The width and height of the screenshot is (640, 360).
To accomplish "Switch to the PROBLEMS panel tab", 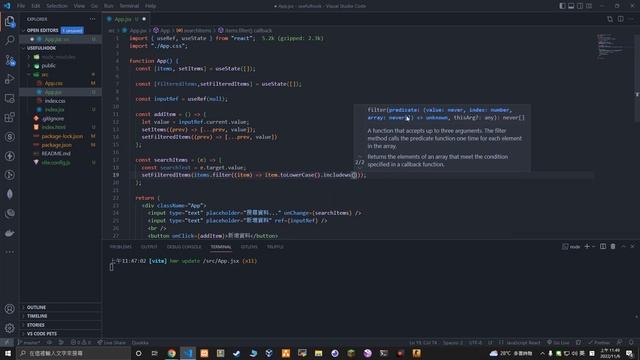I will (121, 247).
